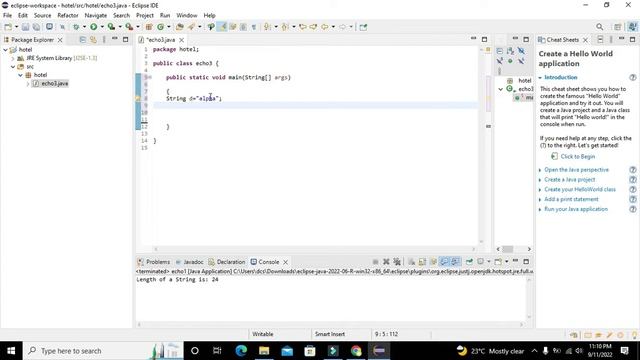Open the Debug button dropdown arrow
The height and width of the screenshot is (360, 640).
(84, 27)
